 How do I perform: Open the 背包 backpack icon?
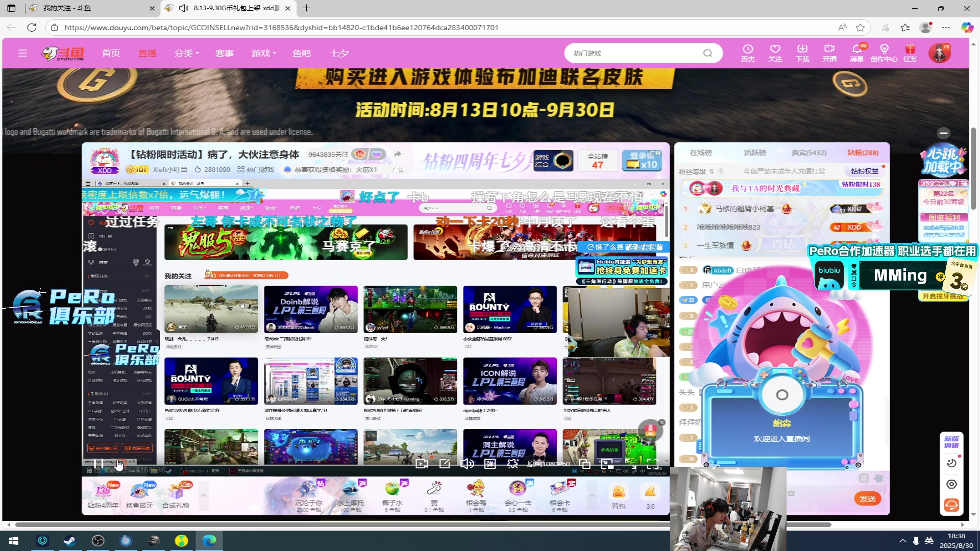[x=619, y=496]
